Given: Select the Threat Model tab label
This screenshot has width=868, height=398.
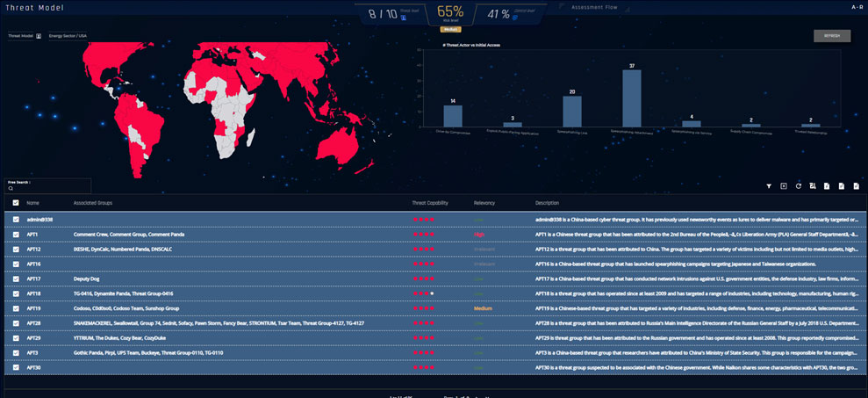Looking at the screenshot, I should [26, 7].
